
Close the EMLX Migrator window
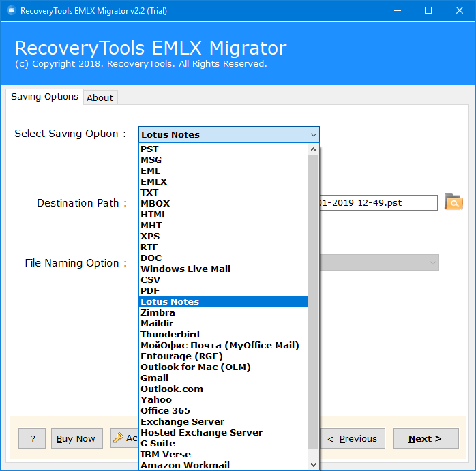pos(460,11)
